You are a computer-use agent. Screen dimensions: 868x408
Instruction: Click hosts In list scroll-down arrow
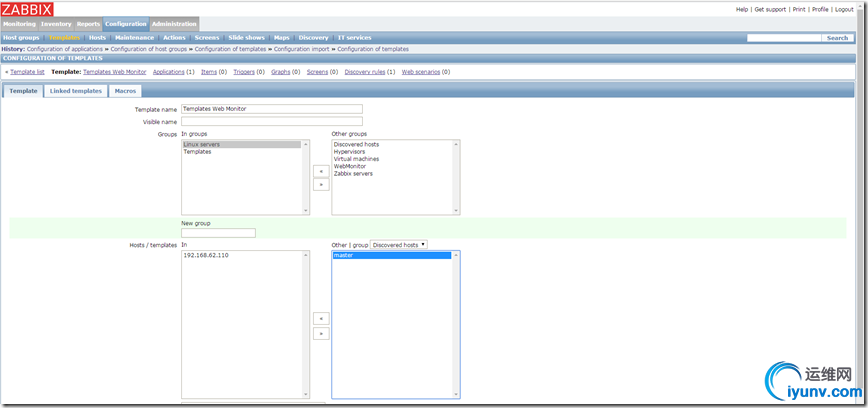(x=306, y=394)
